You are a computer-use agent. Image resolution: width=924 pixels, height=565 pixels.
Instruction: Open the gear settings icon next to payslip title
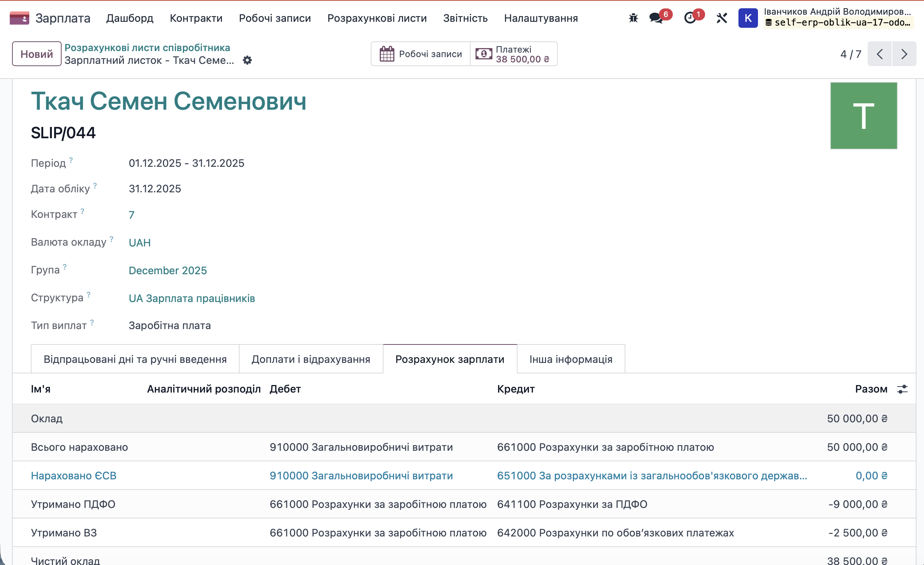pyautogui.click(x=248, y=60)
